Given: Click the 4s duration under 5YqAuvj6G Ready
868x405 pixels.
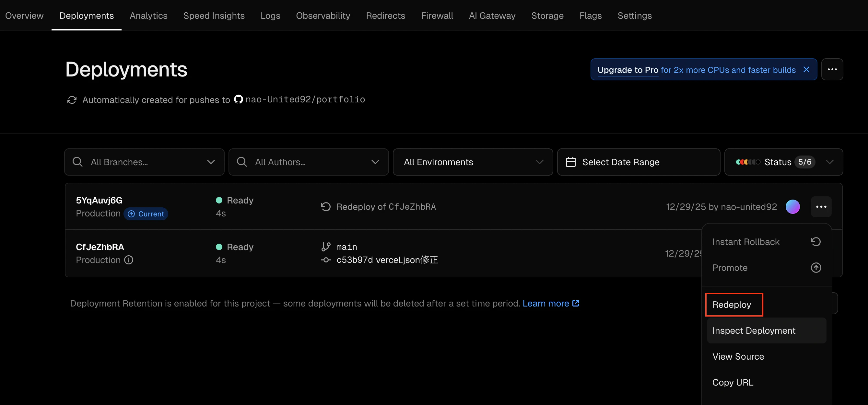Looking at the screenshot, I should click(x=221, y=213).
